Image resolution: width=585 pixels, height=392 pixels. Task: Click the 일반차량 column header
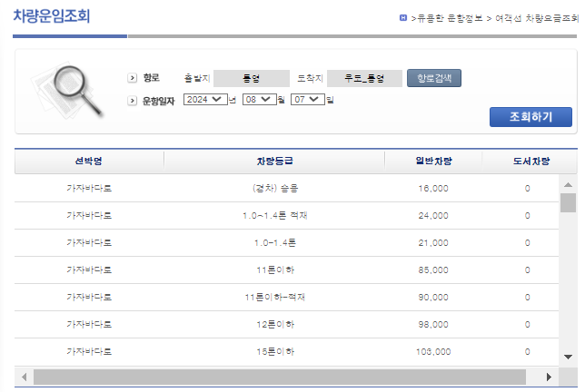tap(433, 161)
